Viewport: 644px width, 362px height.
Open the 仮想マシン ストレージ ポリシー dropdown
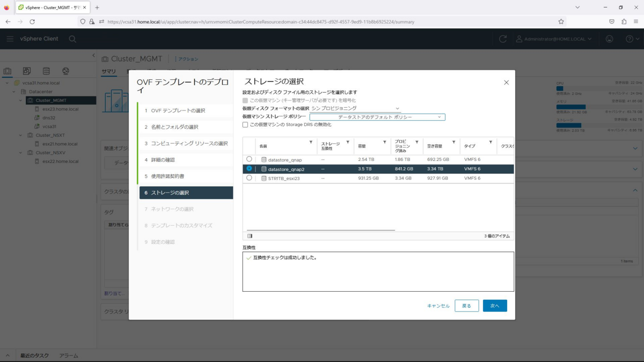[377, 117]
